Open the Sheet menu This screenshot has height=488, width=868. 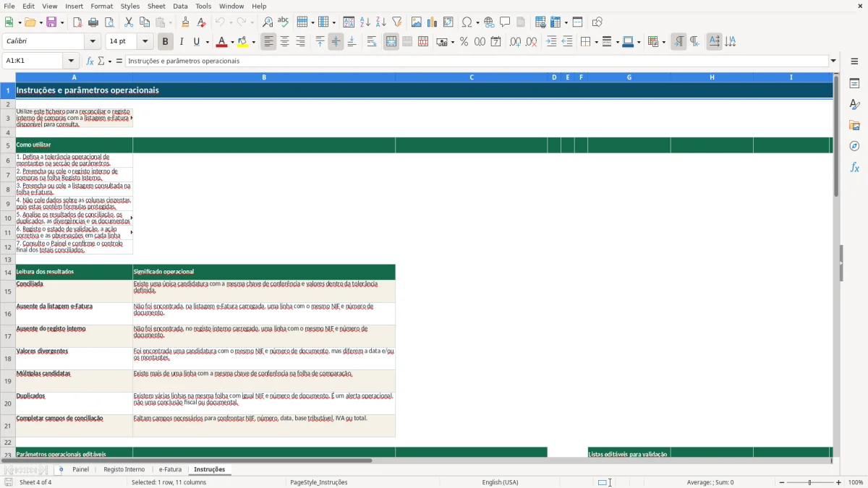(156, 6)
